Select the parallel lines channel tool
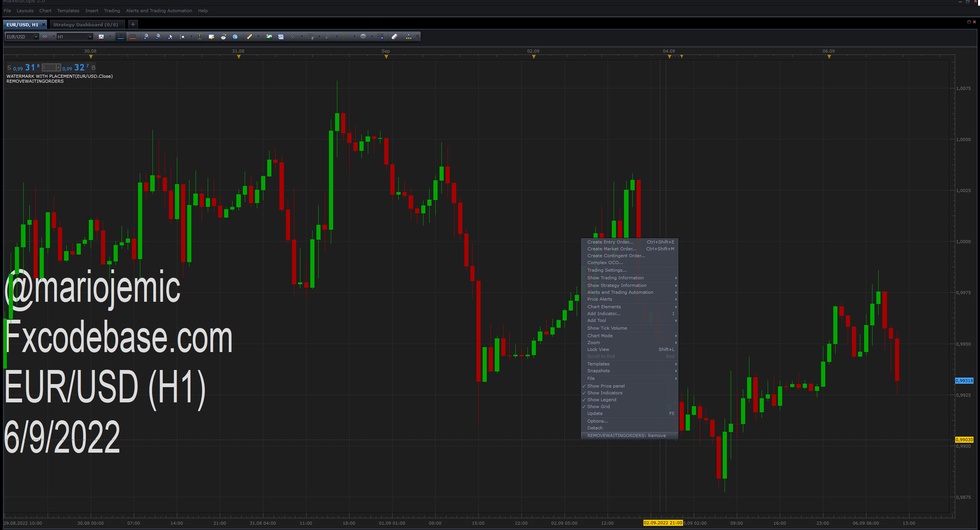The height and width of the screenshot is (530, 980). (293, 37)
